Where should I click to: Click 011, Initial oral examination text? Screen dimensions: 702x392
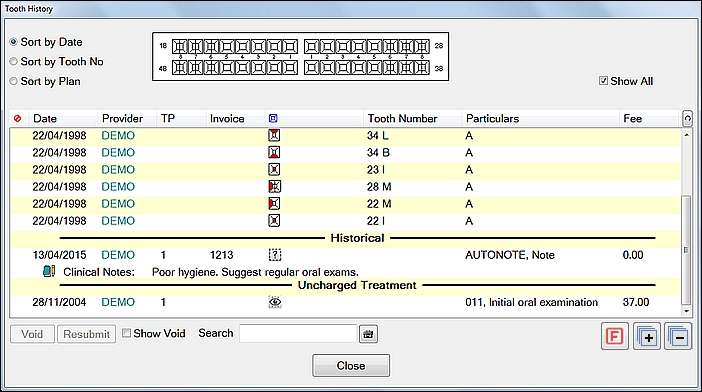[x=531, y=303]
